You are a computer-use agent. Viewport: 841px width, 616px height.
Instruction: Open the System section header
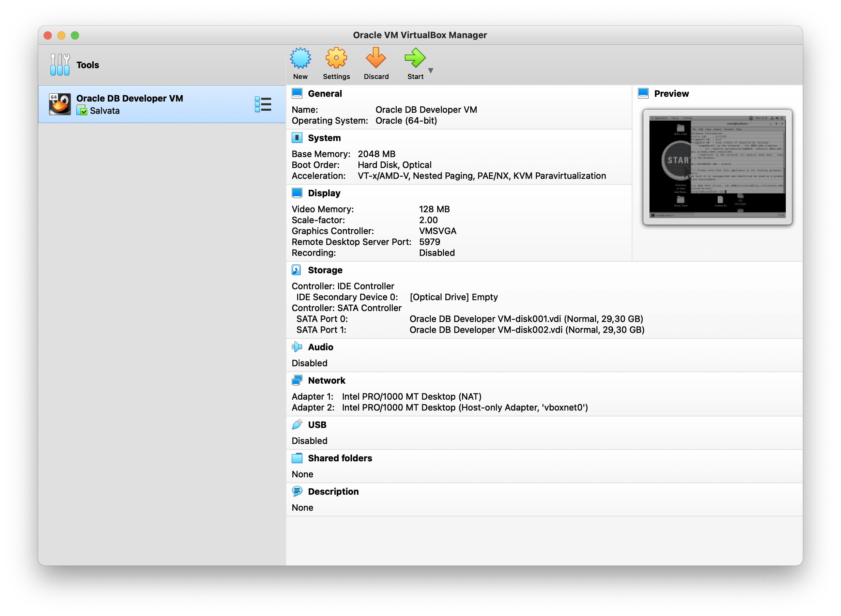(324, 138)
